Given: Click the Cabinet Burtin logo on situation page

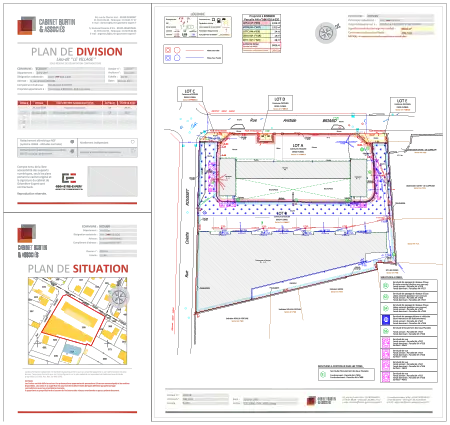Looking at the screenshot, I should [x=32, y=241].
